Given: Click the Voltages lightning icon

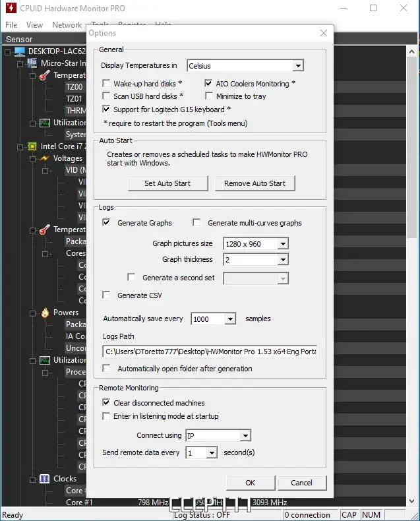Looking at the screenshot, I should (44, 158).
